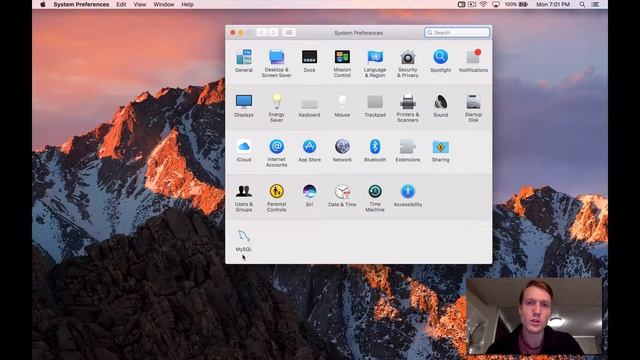Open Time Machine preferences
The image size is (640, 360).
(375, 198)
